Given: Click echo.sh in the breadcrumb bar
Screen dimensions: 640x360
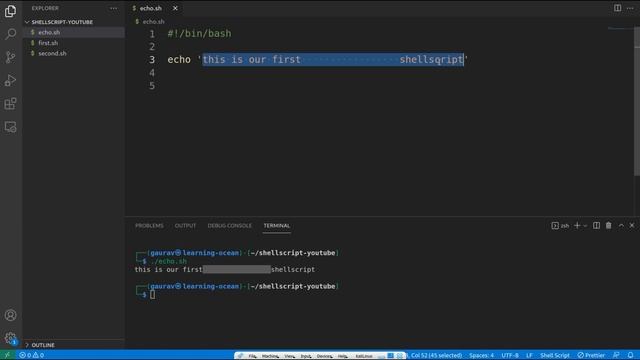Looking at the screenshot, I should (153, 22).
